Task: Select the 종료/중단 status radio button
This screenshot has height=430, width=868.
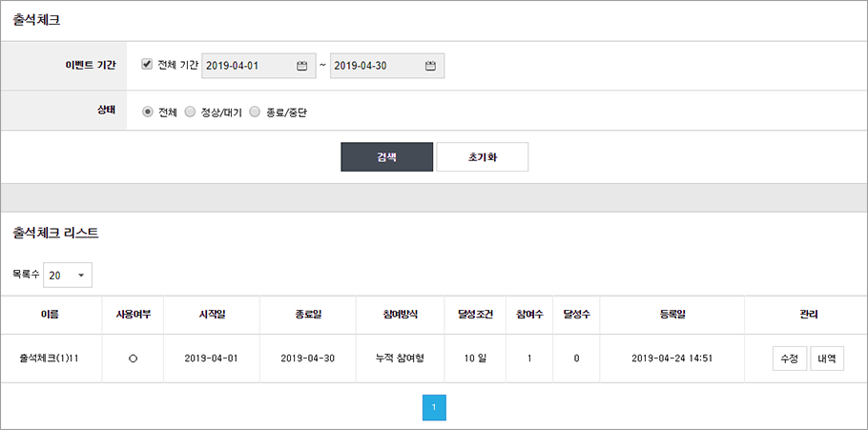Action: (x=255, y=112)
